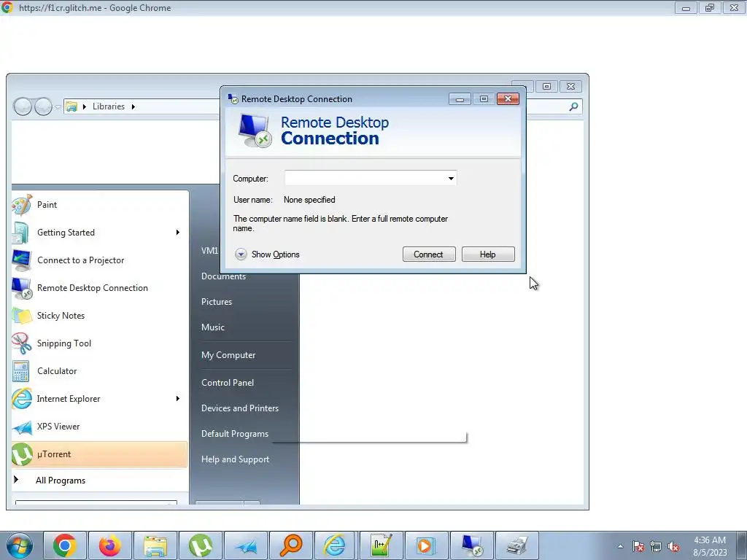
Task: Open Internet Explorer taskbar icon
Action: (335, 545)
